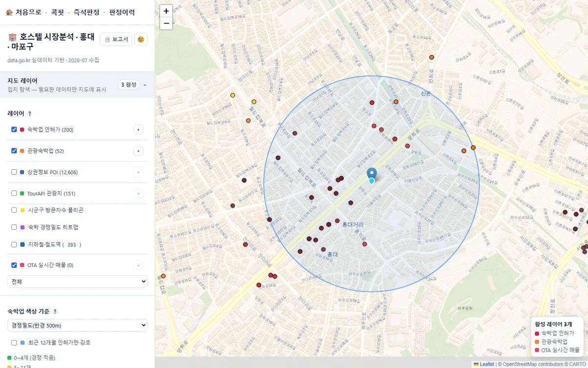Check 최근 12개월 인허가만 강조 checkbox

14,342
